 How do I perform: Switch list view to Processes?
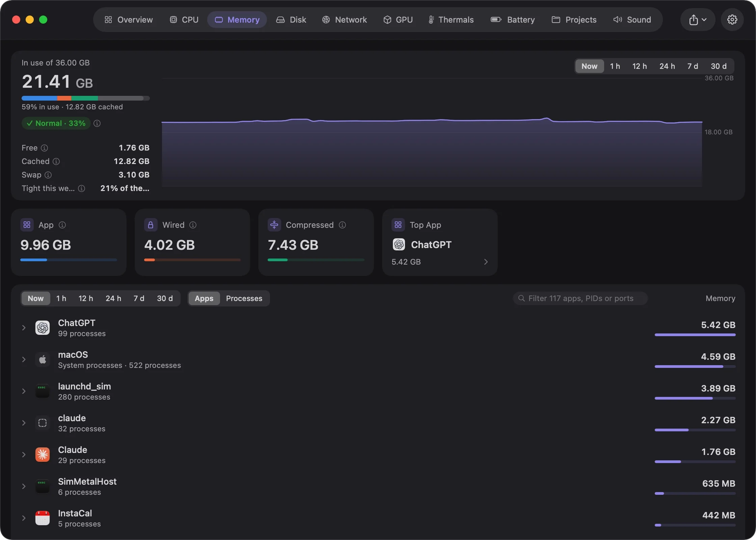click(244, 298)
